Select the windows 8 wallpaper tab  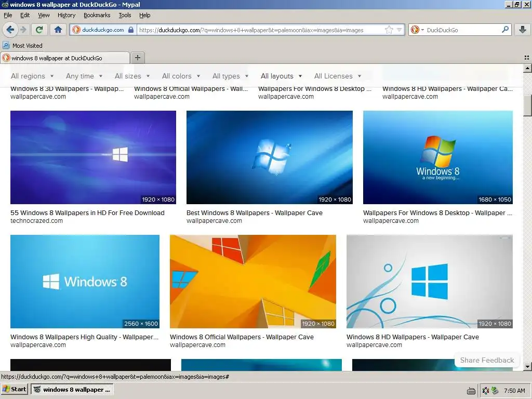[x=65, y=58]
